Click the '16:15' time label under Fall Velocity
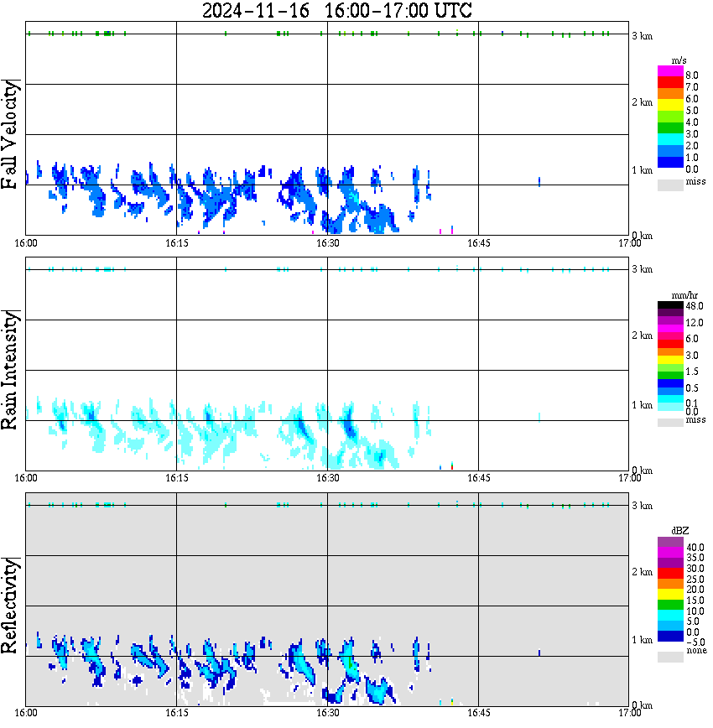This screenshot has width=713, height=728. [x=176, y=243]
